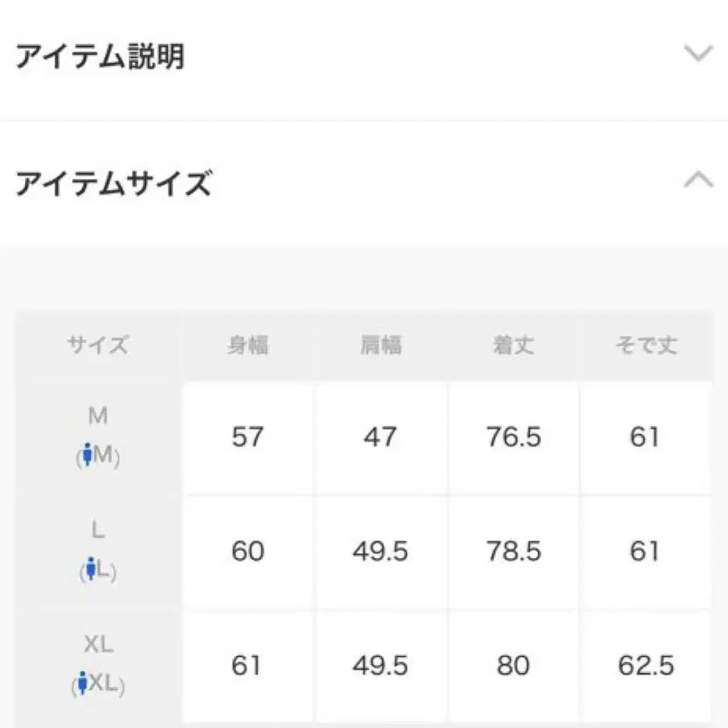Screen dimensions: 728x728
Task: Select the M size row label
Action: tap(98, 417)
